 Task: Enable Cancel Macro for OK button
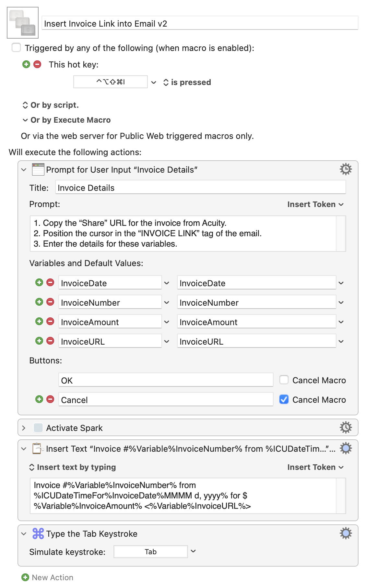[284, 380]
